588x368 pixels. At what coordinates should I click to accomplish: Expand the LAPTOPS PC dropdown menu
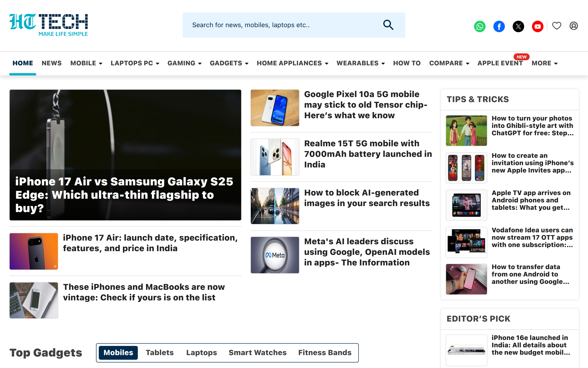(135, 63)
